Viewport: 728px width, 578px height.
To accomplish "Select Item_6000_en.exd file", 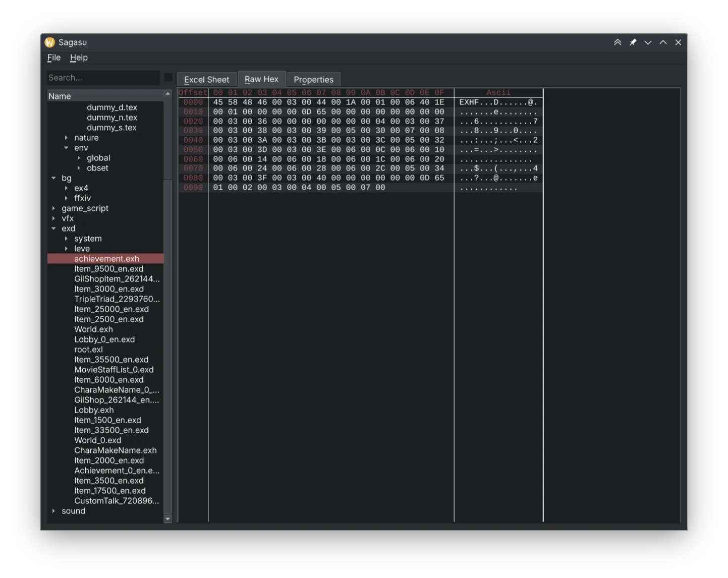I will (108, 380).
